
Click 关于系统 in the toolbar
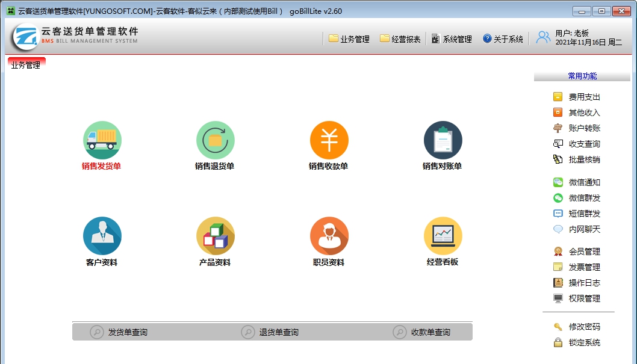pos(503,39)
